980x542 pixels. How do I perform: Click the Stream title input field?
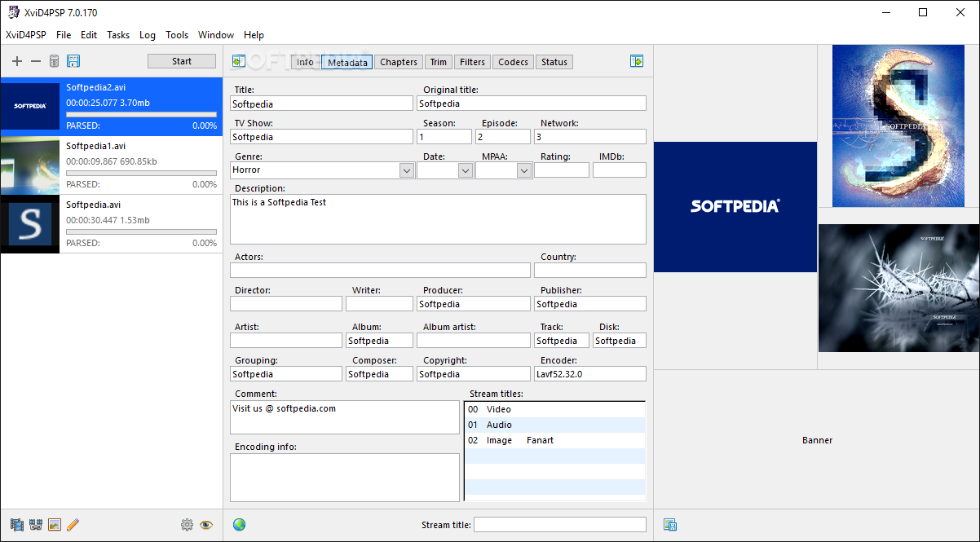coord(560,525)
